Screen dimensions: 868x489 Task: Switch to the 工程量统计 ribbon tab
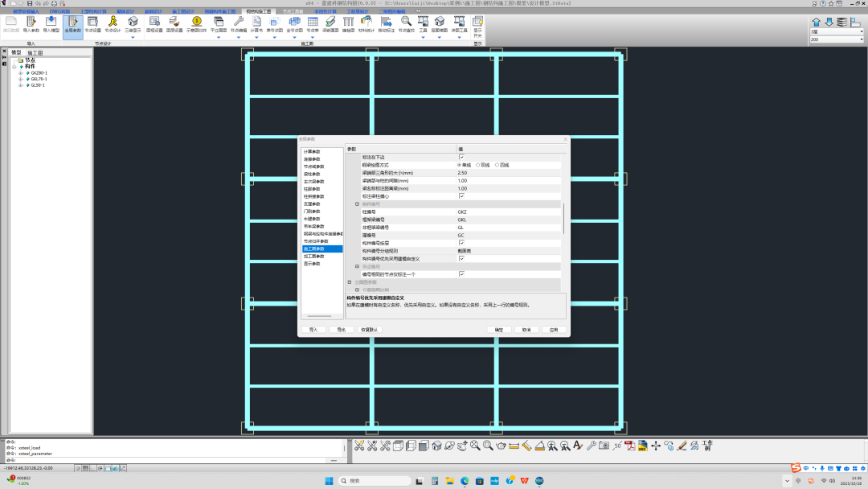coord(358,11)
